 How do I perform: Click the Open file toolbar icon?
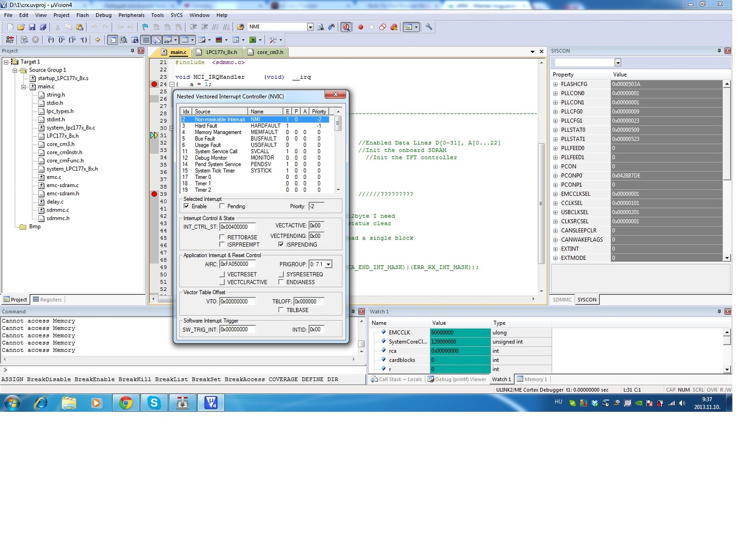[21, 27]
